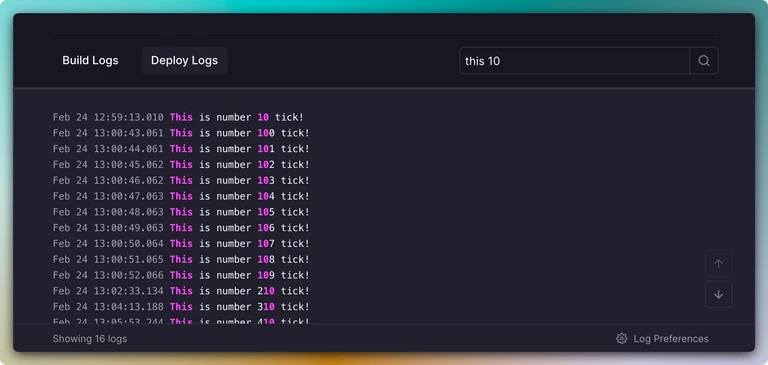Select the log row 'number 102 tick!'
Viewport: 768px width, 365px height.
point(181,164)
